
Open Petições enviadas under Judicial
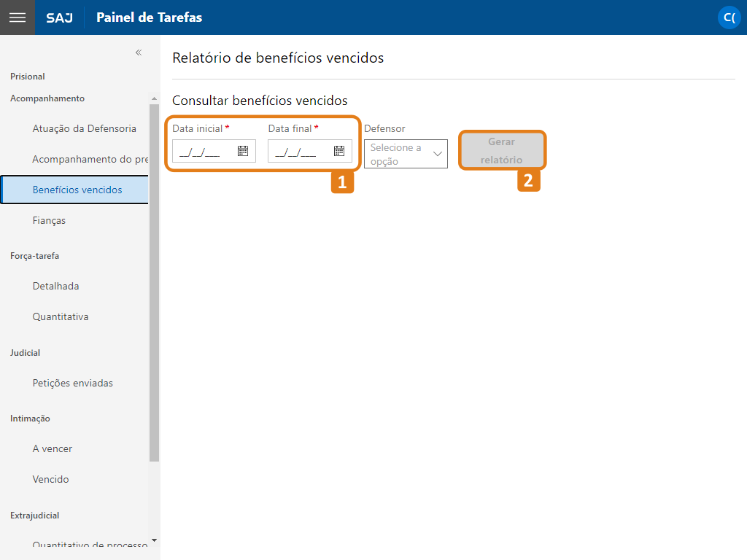pos(73,383)
